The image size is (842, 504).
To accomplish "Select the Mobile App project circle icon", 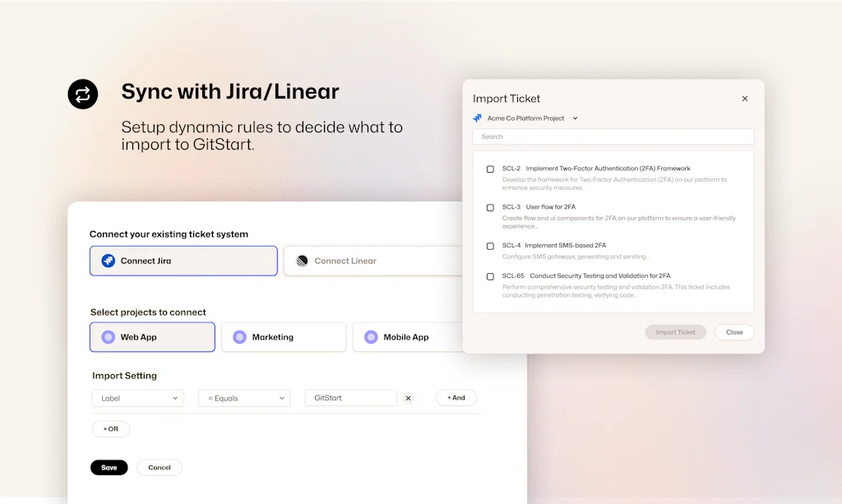I will click(372, 337).
